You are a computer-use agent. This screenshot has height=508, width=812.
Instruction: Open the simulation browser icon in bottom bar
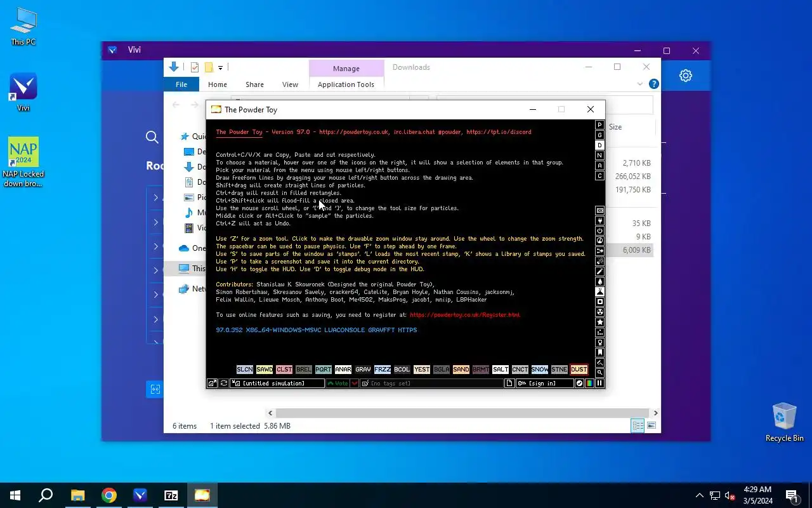click(212, 384)
